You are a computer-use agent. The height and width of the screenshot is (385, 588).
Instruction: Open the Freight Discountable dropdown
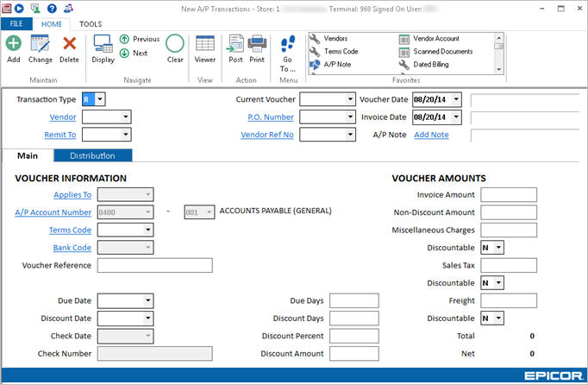499,318
